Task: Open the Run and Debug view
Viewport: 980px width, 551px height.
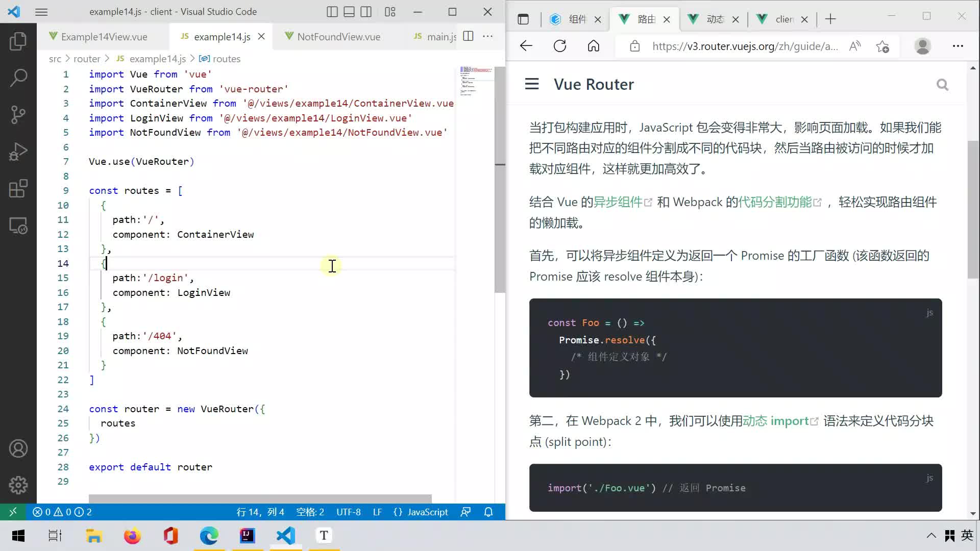Action: coord(18,152)
